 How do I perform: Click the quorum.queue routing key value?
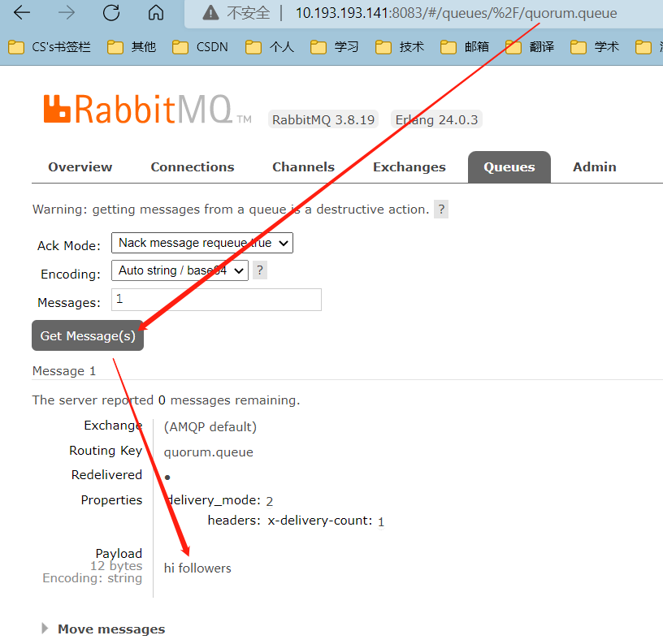point(209,452)
